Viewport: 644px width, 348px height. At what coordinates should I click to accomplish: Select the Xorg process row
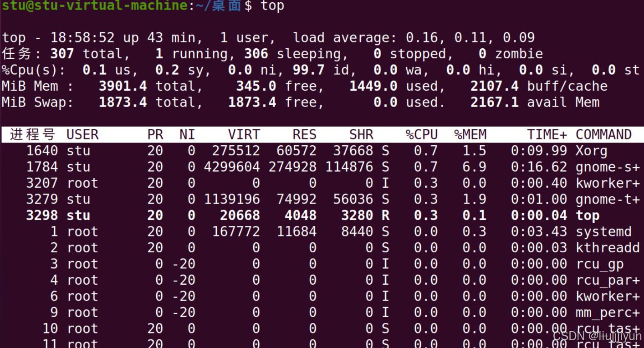319,150
